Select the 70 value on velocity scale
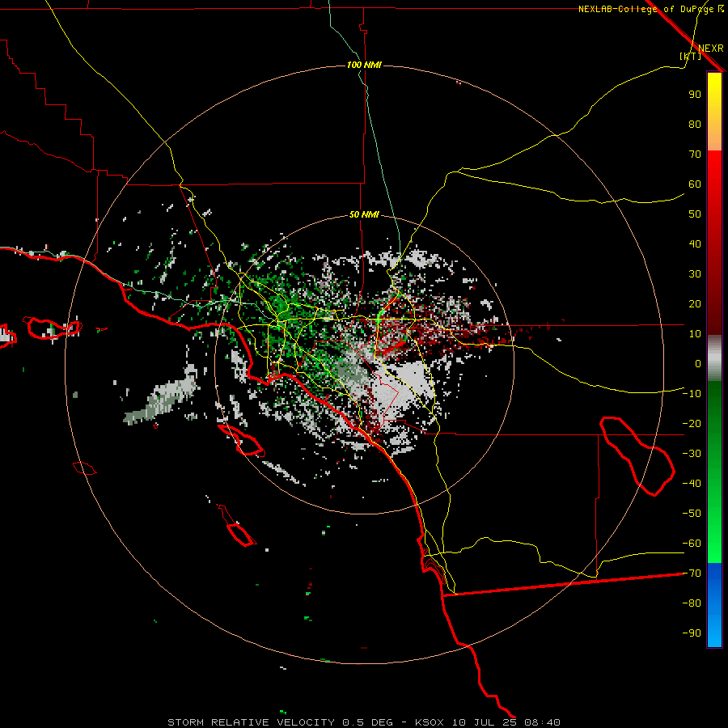This screenshot has height=728, width=728. coord(695,154)
